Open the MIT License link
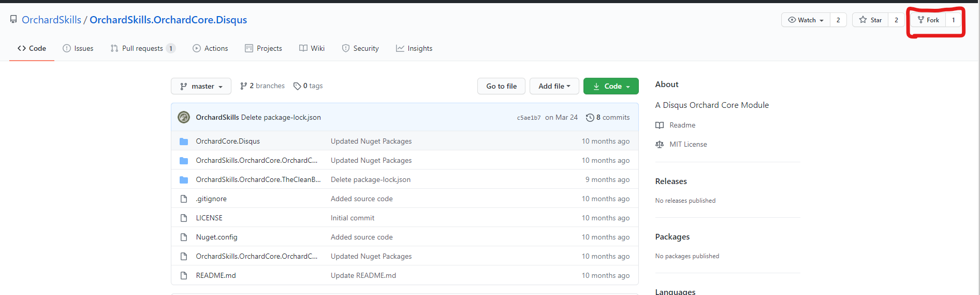Viewport: 980px width, 295px height. tap(688, 144)
